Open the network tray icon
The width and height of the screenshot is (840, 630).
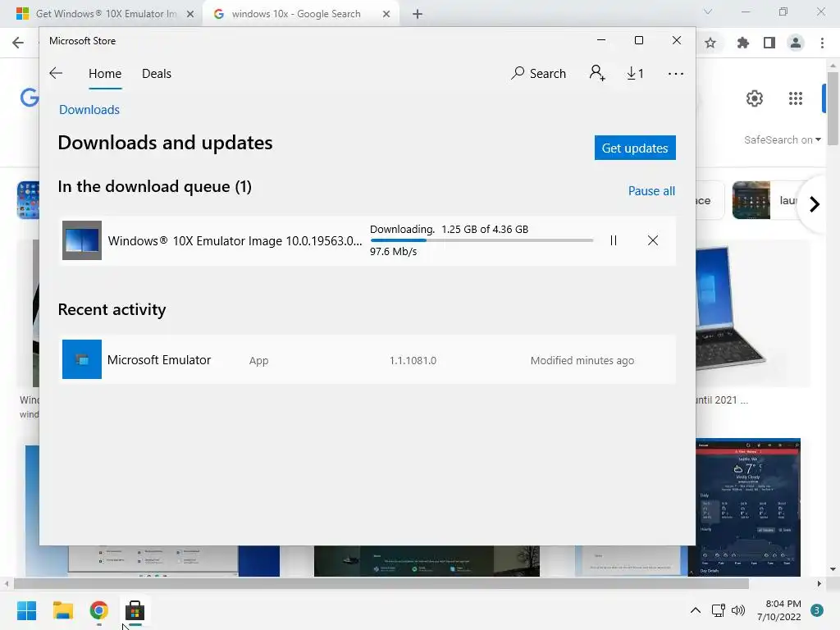(718, 609)
